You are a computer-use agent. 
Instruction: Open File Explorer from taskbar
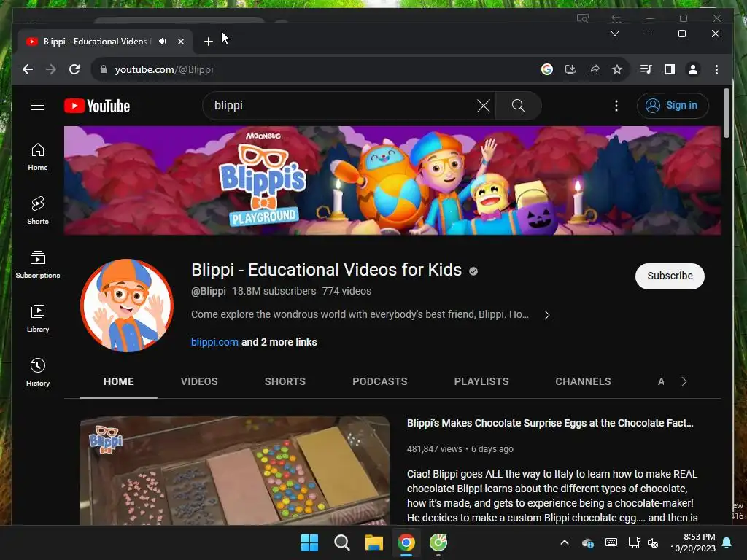coord(374,542)
